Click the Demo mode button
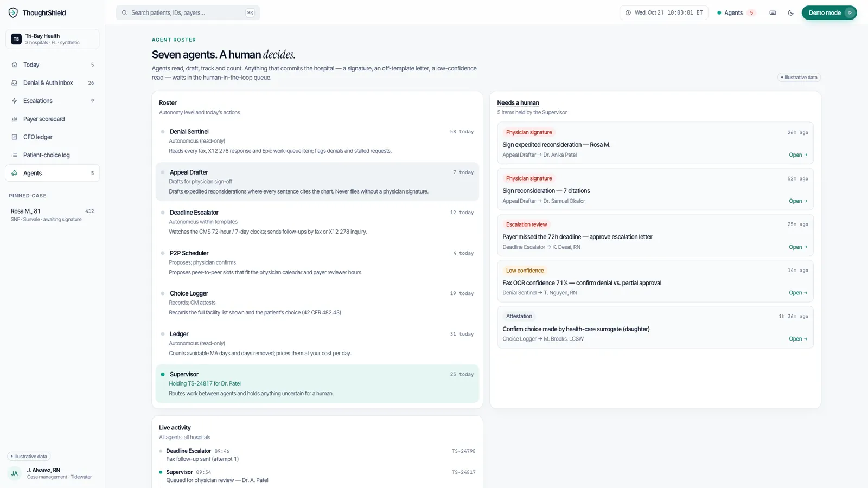 click(x=829, y=12)
